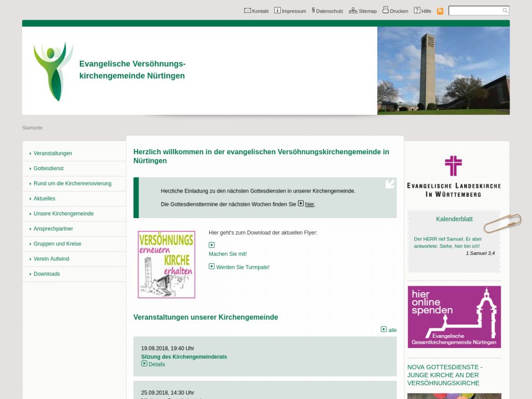Show all events via 'alle' link
Viewport: 532px width, 399px height.
pos(392,330)
